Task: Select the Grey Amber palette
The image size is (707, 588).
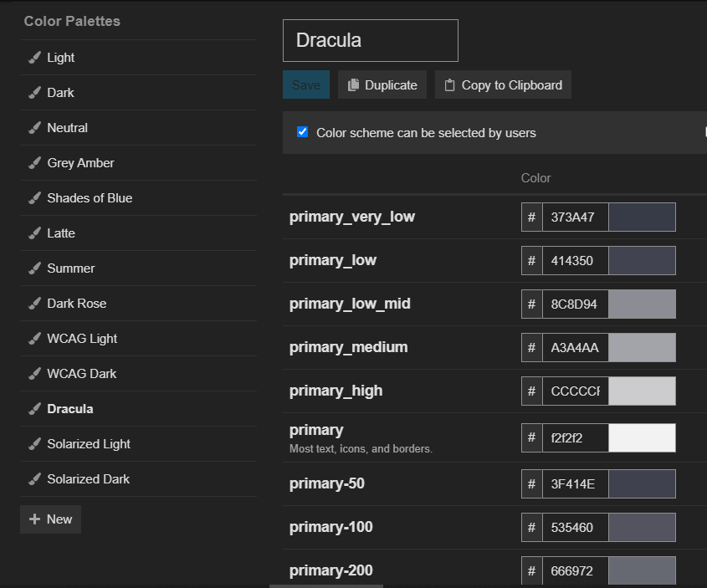Action: pos(138,162)
